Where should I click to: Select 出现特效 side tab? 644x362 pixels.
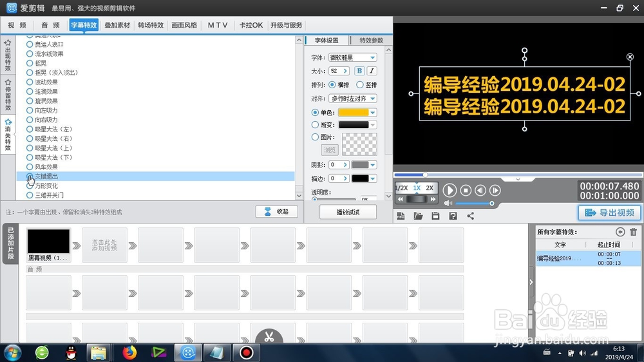tap(8, 55)
